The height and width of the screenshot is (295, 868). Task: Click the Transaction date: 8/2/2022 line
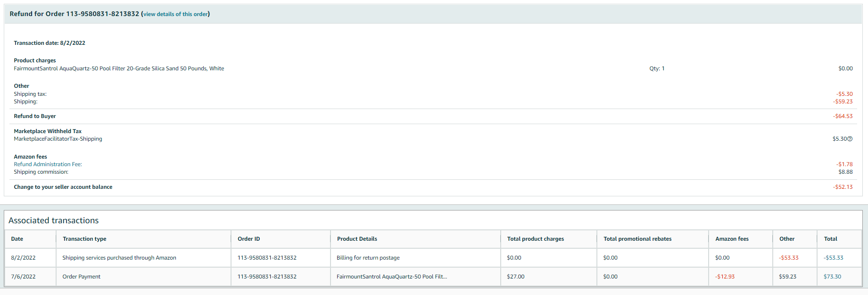[50, 43]
